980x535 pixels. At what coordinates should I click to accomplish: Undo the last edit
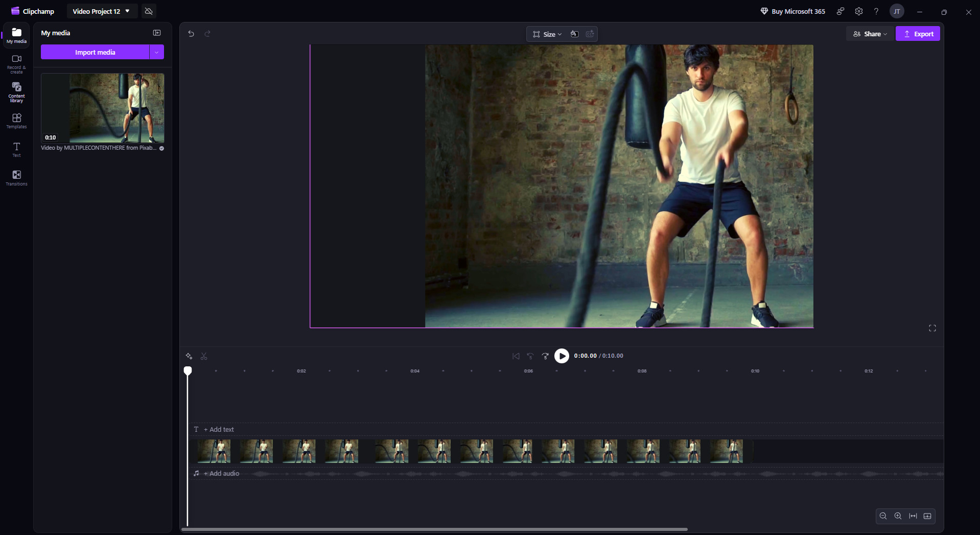pyautogui.click(x=191, y=34)
